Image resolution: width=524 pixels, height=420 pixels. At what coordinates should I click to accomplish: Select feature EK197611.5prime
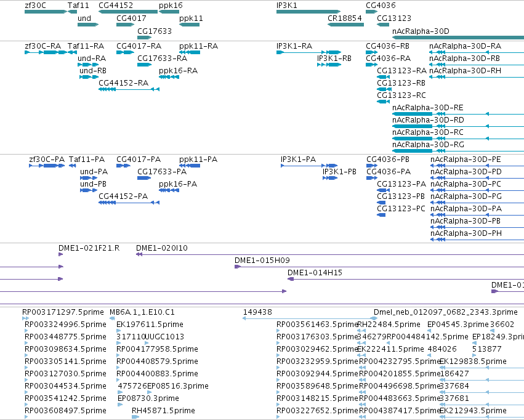coord(119,331)
